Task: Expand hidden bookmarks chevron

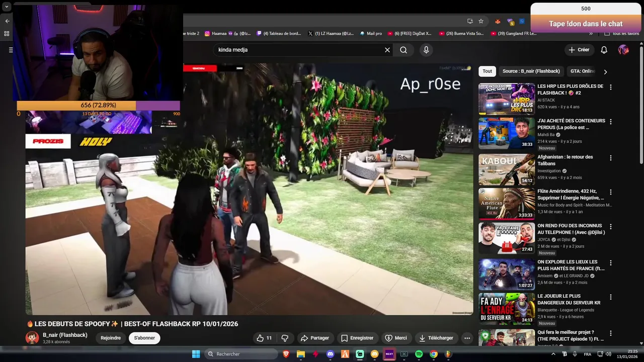Action: click(x=591, y=34)
